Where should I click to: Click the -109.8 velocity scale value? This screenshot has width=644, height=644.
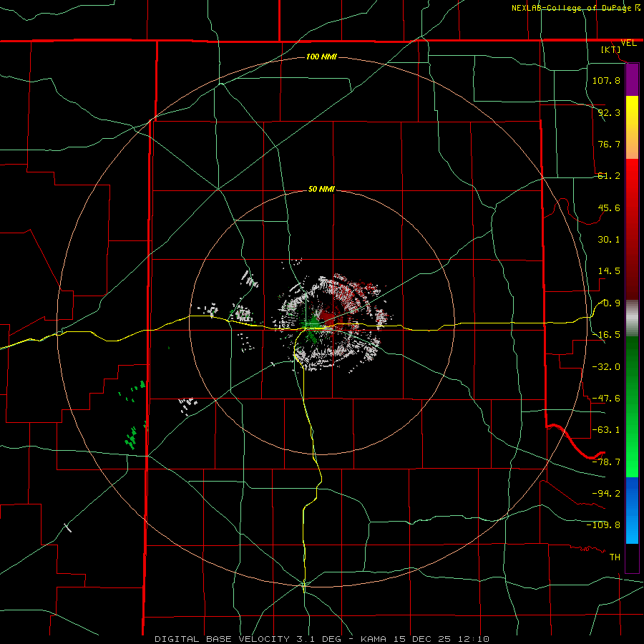pos(603,525)
